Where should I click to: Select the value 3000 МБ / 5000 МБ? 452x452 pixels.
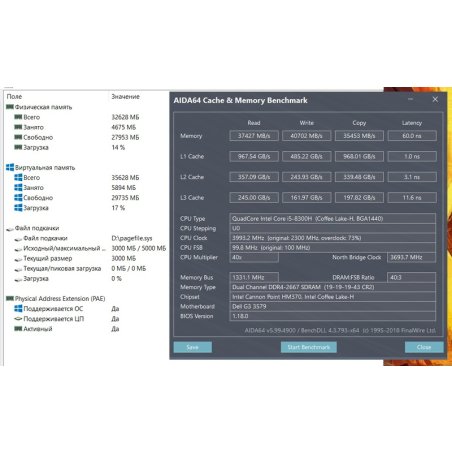coord(139,248)
